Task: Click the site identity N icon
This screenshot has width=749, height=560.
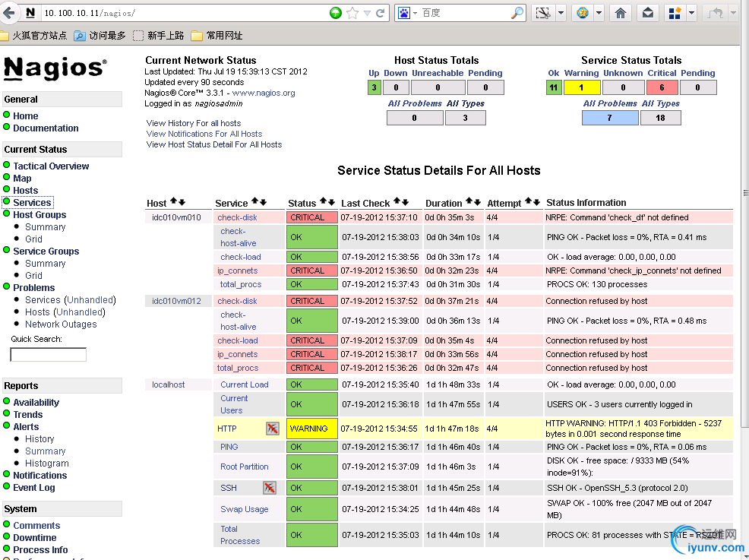Action: click(30, 13)
